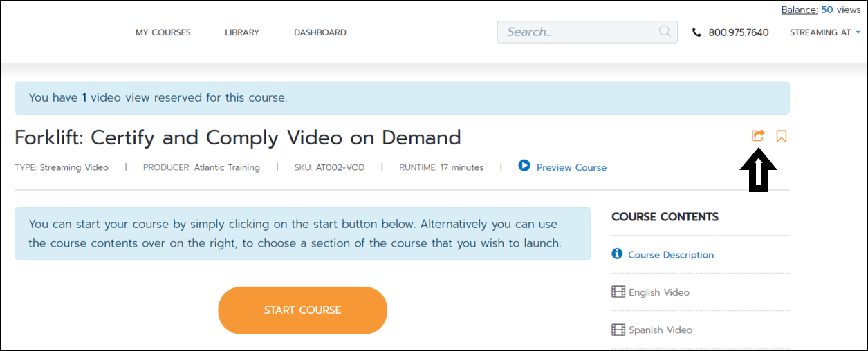Select Spanish Video in course contents
Screen dimensions: 868x351
click(x=661, y=330)
